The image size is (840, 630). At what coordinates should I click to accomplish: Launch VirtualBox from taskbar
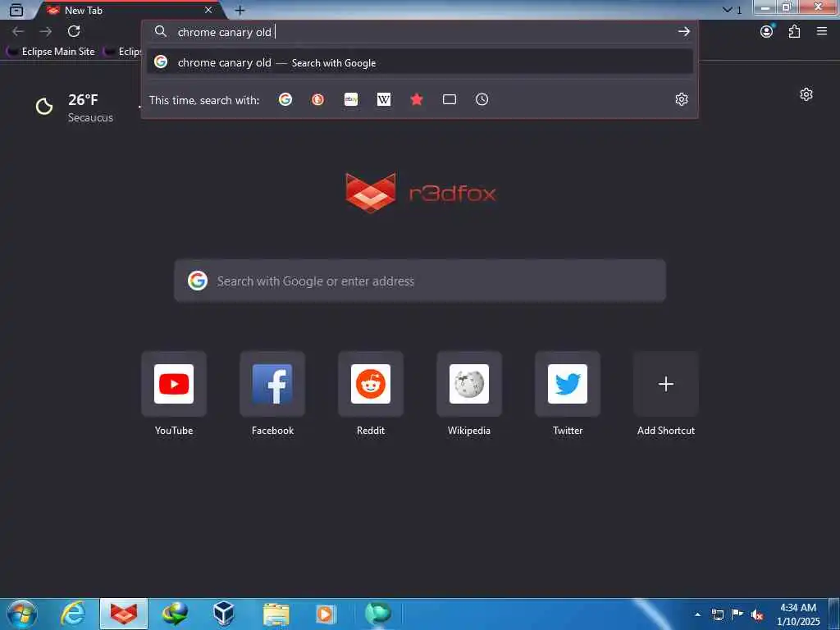[223, 614]
